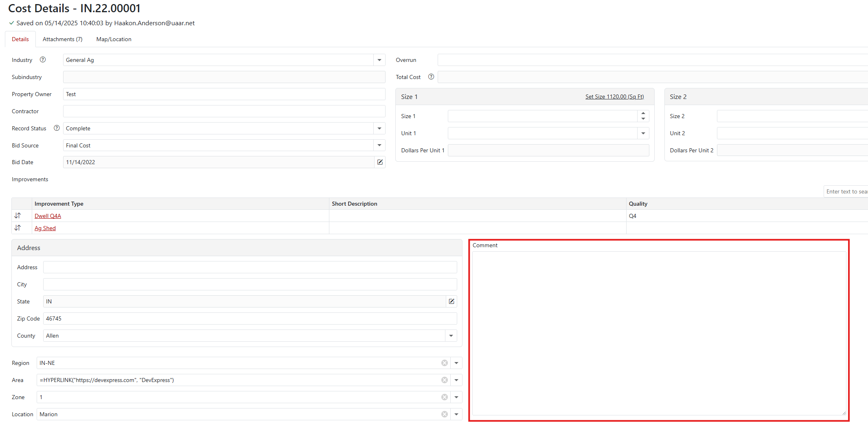Viewport: 868px width, 426px height.
Task: Click the Bid Date edit icon
Action: tap(380, 162)
